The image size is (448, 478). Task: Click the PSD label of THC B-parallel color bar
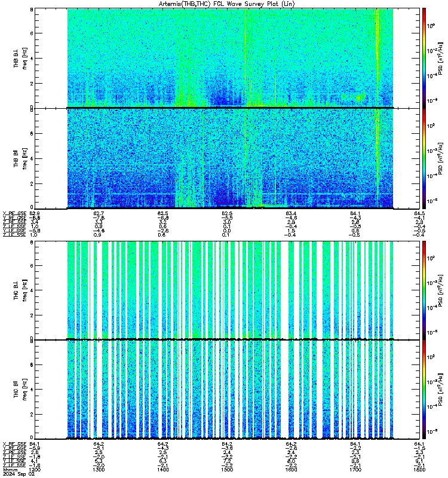coord(440,390)
